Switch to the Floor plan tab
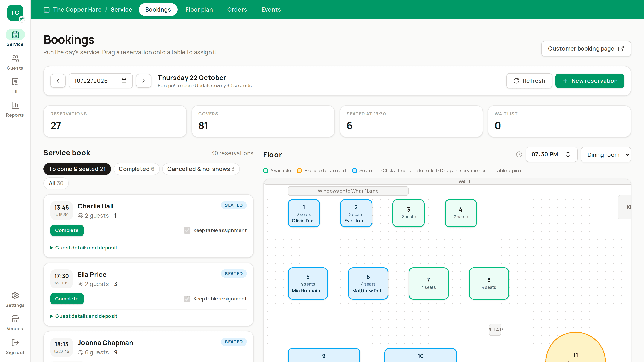 pyautogui.click(x=199, y=10)
